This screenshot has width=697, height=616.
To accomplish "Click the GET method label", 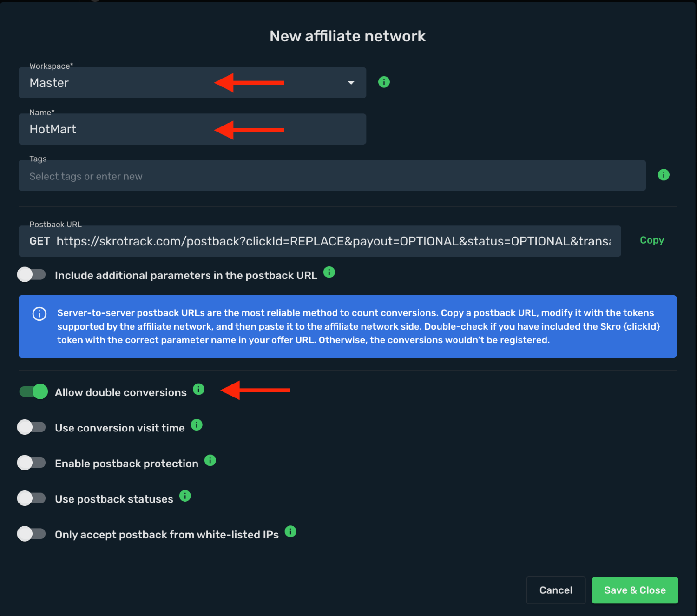I will [x=39, y=241].
